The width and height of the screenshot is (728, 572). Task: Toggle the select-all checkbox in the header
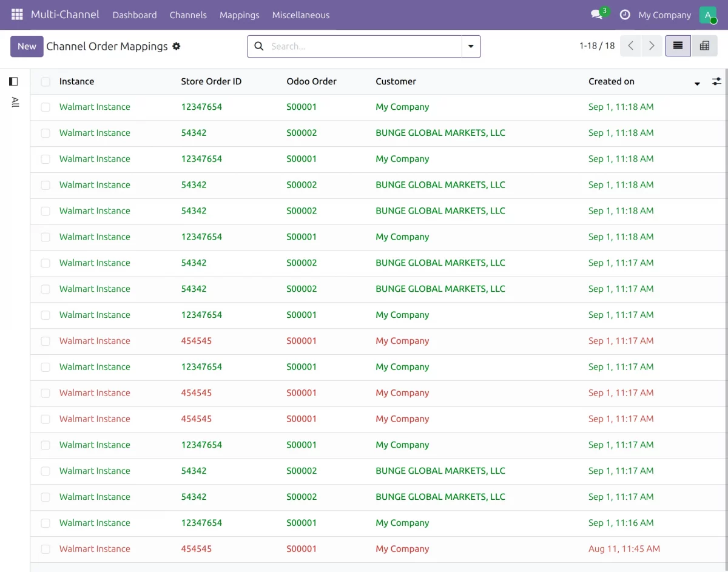pos(45,82)
